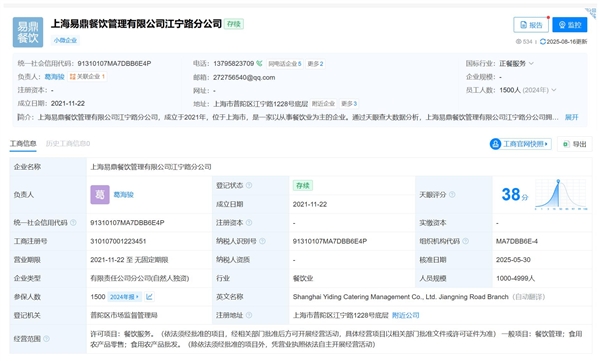Click help icon next to 注册资本 in table
This screenshot has width=600, height=361.
249,222
